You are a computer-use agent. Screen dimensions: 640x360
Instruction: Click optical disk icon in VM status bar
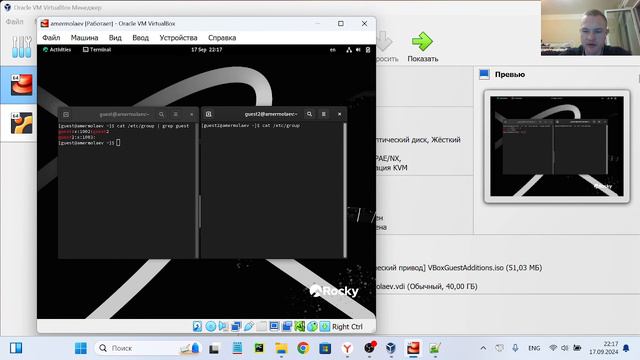(x=211, y=327)
